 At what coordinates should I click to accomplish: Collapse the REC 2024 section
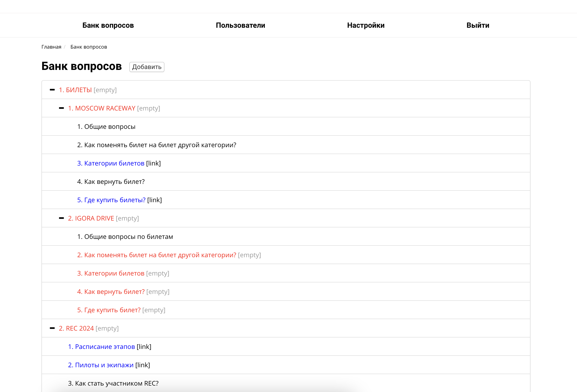tap(52, 328)
